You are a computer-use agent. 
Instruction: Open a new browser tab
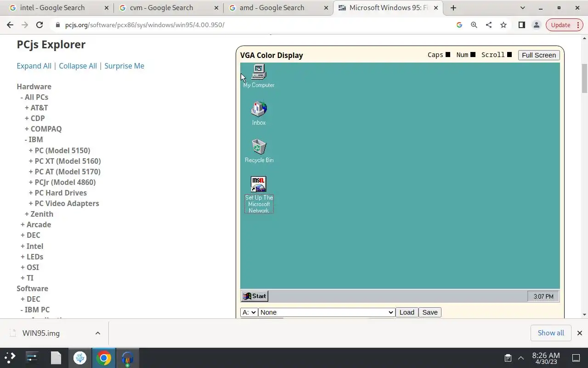coord(453,8)
